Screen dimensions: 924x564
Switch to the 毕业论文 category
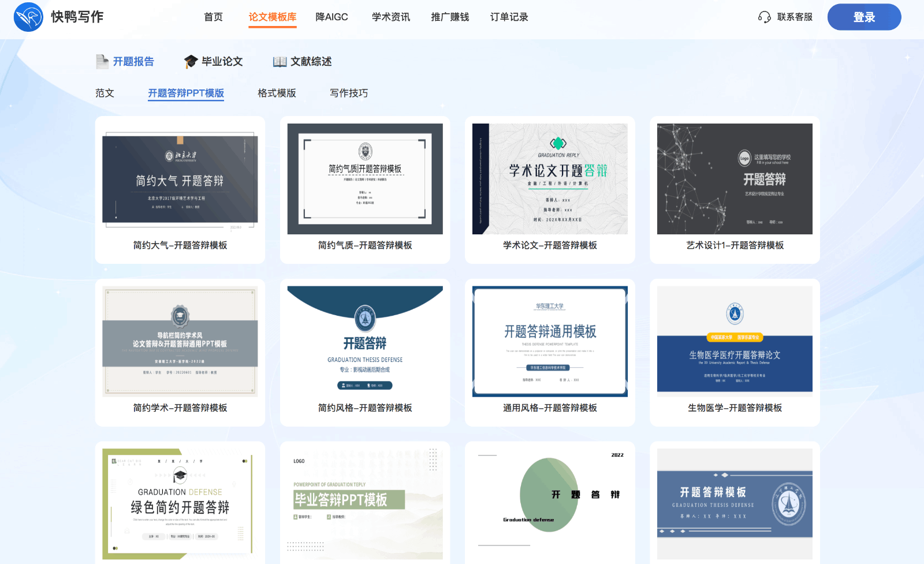pyautogui.click(x=222, y=61)
